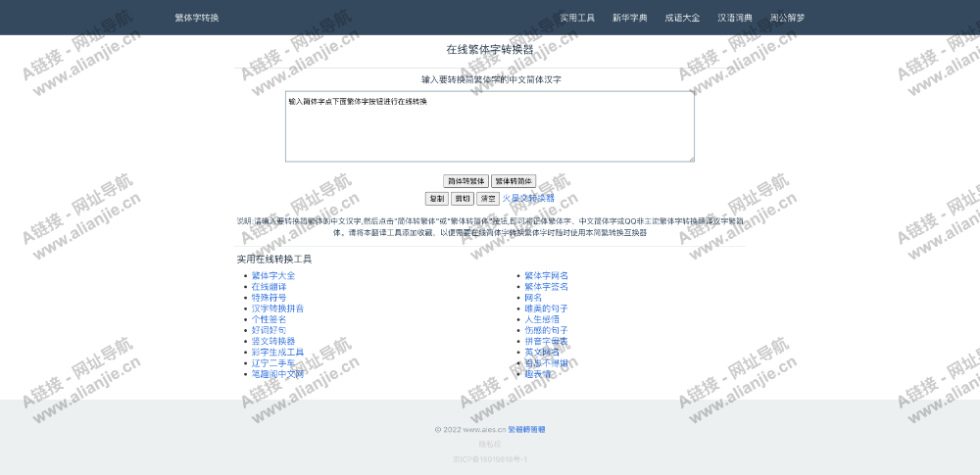The height and width of the screenshot is (475, 980).
Task: Go to the 繁体字网名 link
Action: coord(546,276)
